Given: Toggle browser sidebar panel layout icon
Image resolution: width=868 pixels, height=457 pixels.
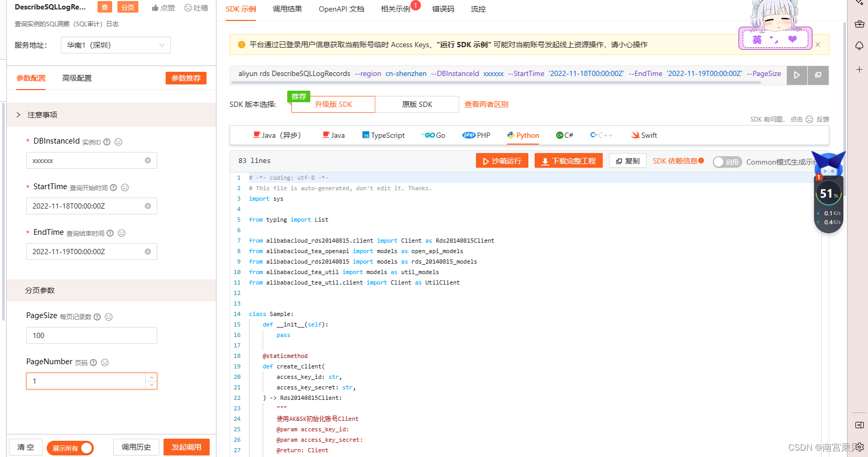Looking at the screenshot, I should tap(859, 425).
